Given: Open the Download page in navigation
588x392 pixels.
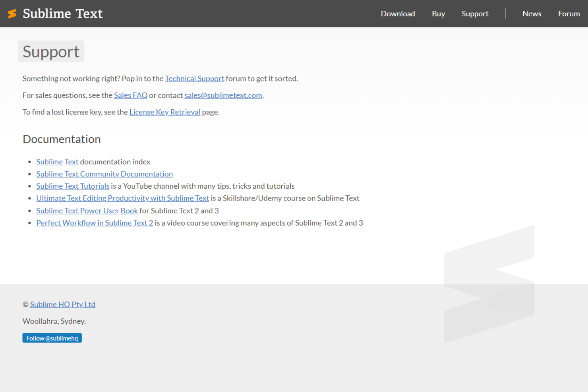Looking at the screenshot, I should [x=398, y=14].
